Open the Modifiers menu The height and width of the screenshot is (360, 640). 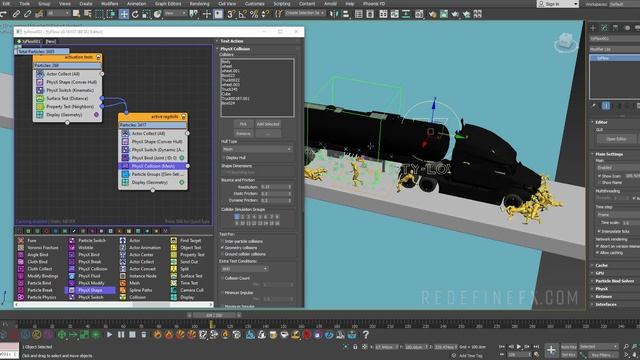pyautogui.click(x=109, y=4)
